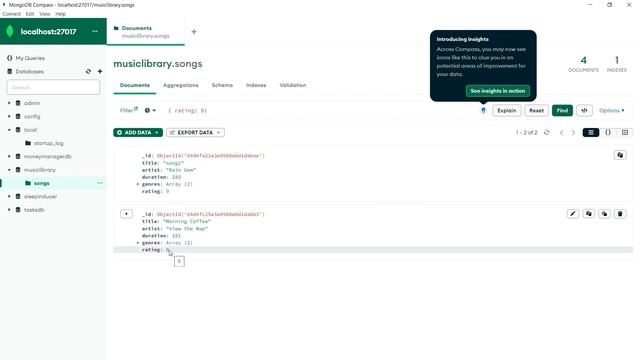Switch to Indexes tab
Screen dimensions: 640x360
(x=256, y=85)
